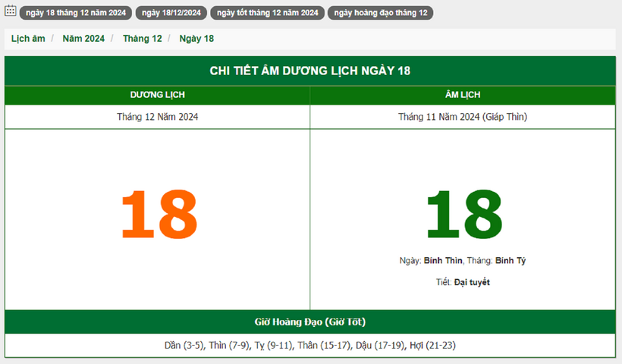Click the large green lunar date 18
622x364 pixels.
[463, 214]
